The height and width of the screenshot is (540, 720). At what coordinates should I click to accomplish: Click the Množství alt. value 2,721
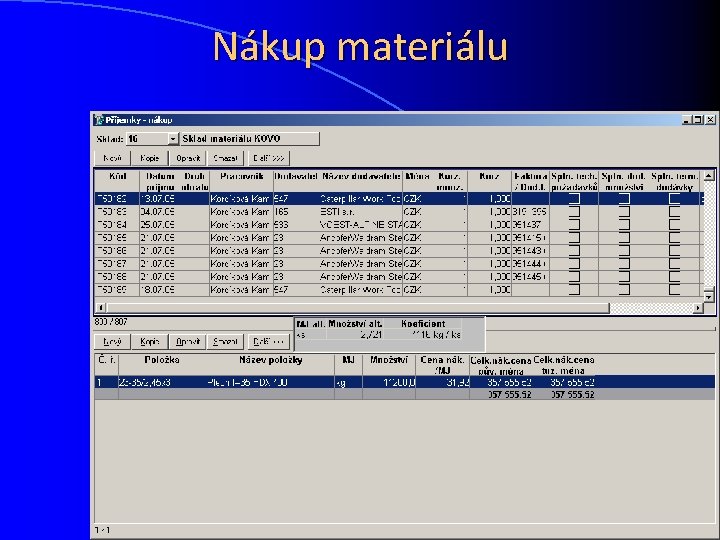point(371,335)
